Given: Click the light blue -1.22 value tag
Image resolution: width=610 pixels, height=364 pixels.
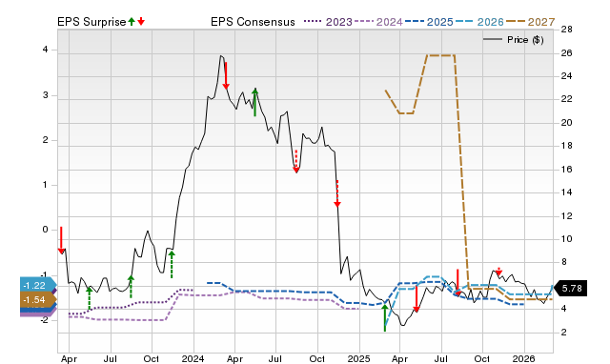Looking at the screenshot, I should [x=37, y=285].
